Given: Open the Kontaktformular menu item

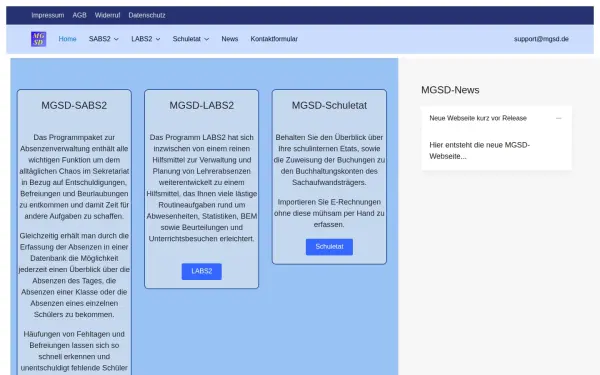Looking at the screenshot, I should point(274,39).
